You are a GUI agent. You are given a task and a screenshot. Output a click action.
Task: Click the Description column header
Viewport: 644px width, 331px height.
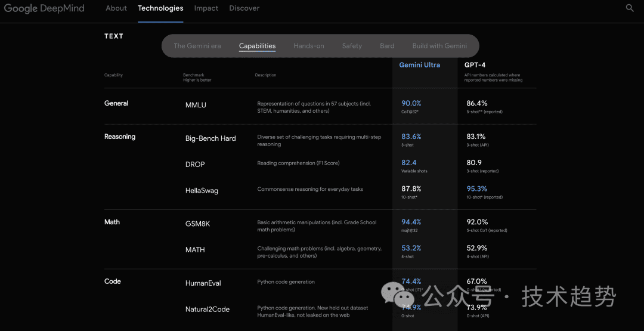pyautogui.click(x=265, y=75)
